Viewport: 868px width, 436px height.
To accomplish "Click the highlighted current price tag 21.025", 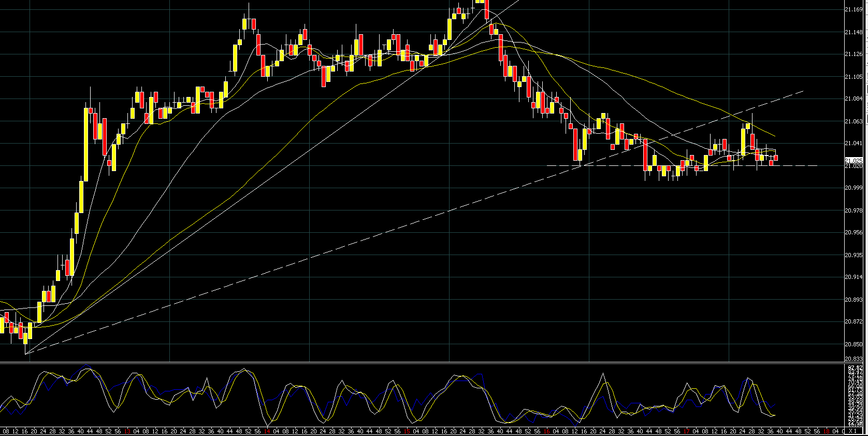I will [853, 160].
